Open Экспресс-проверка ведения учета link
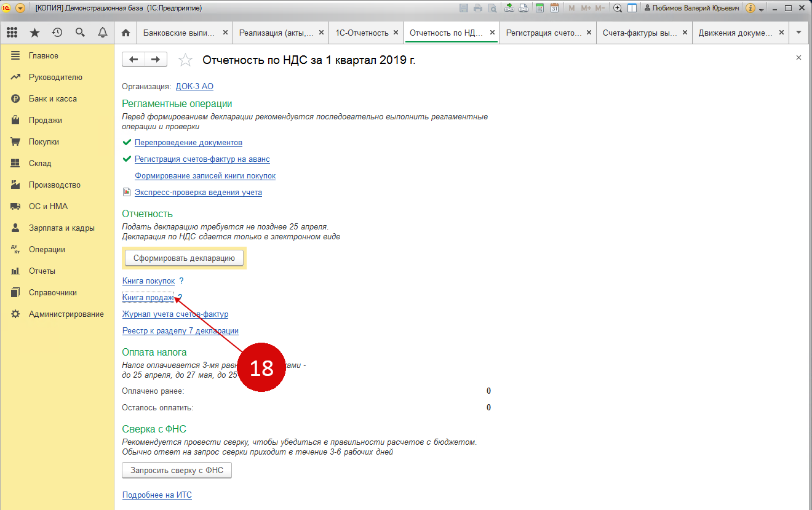812x510 pixels. [198, 192]
